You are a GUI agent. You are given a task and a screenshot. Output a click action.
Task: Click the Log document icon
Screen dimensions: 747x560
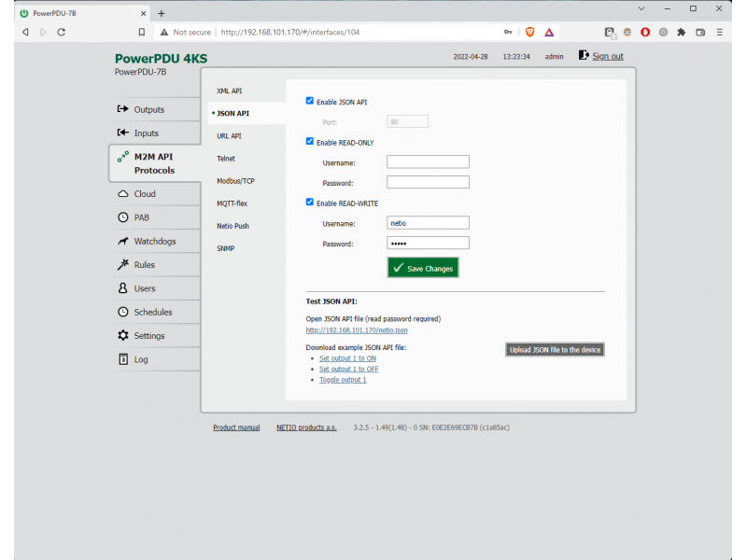click(x=123, y=359)
